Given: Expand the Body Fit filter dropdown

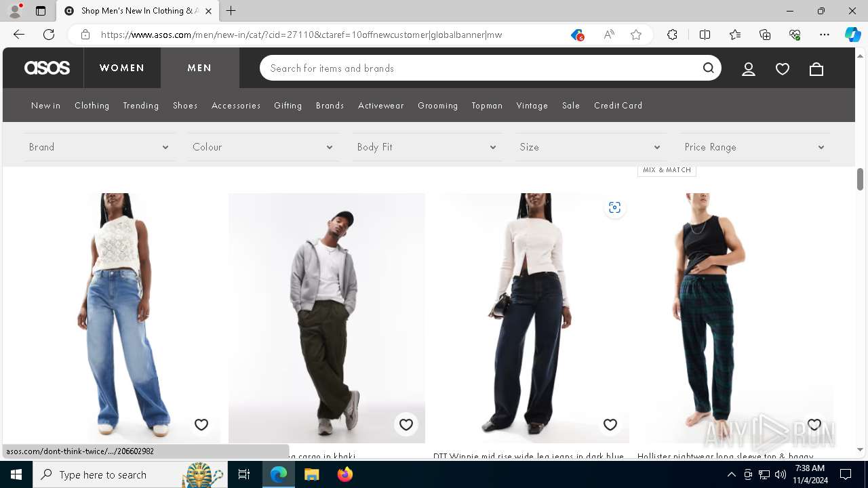Looking at the screenshot, I should (427, 147).
